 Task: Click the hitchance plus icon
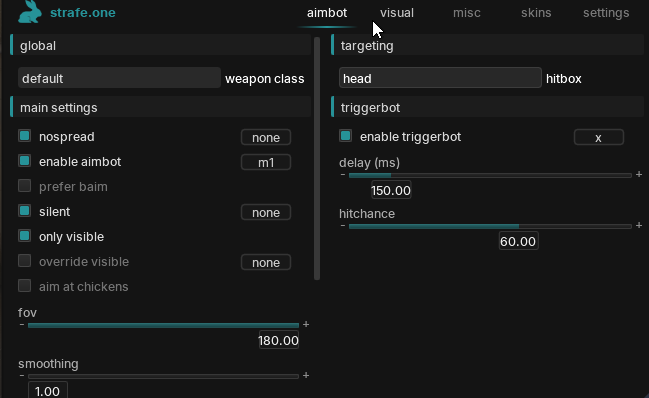pyautogui.click(x=639, y=225)
